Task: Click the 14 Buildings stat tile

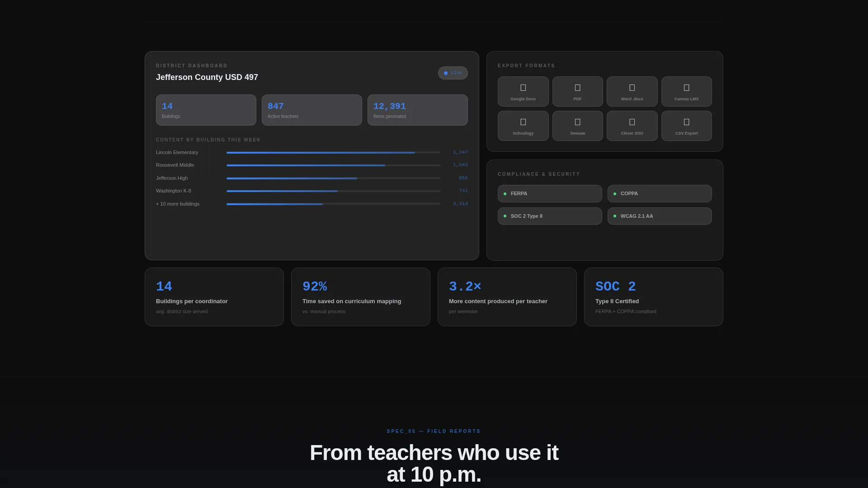Action: pyautogui.click(x=206, y=110)
